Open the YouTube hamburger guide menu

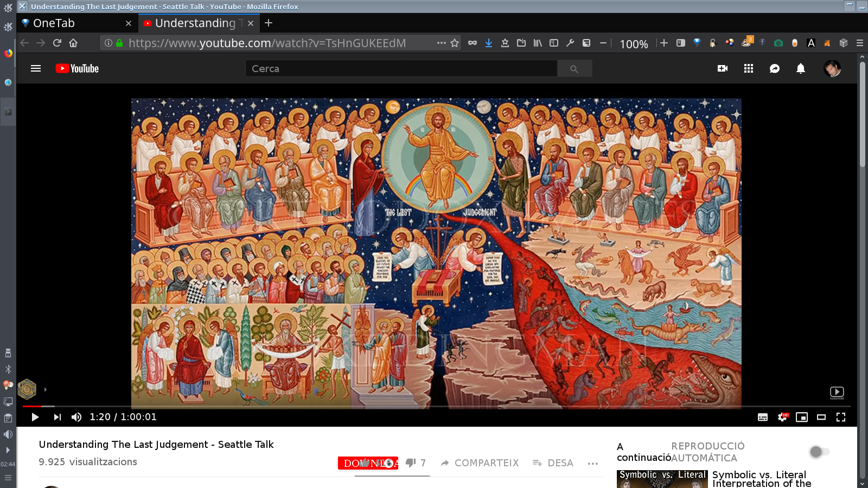(36, 68)
